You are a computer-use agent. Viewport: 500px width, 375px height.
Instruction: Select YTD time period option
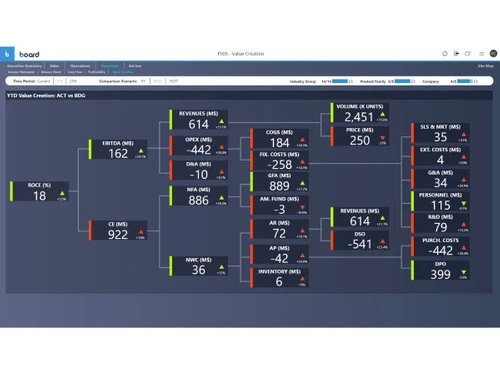[x=60, y=81]
